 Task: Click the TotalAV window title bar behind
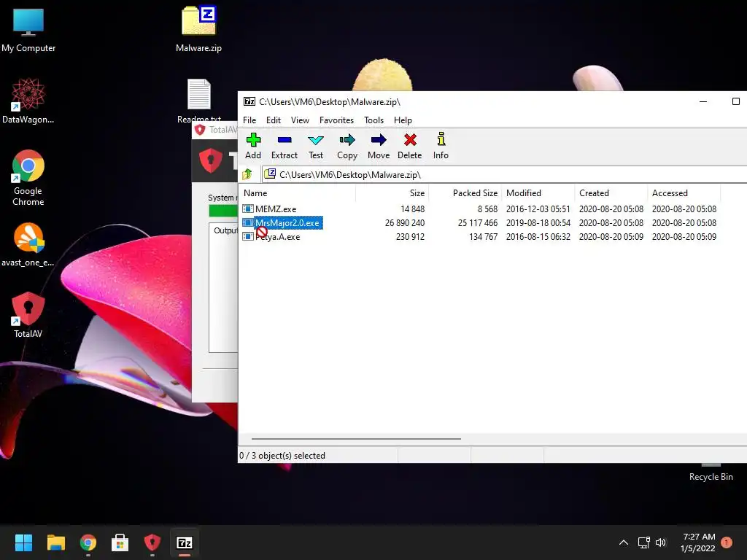215,130
